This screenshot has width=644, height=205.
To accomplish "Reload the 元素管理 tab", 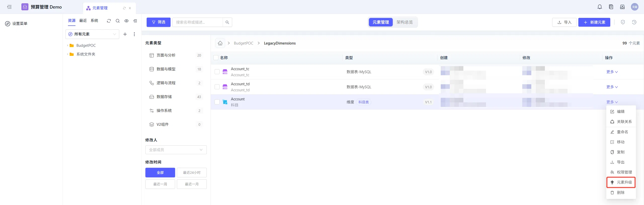I will 124,8.
